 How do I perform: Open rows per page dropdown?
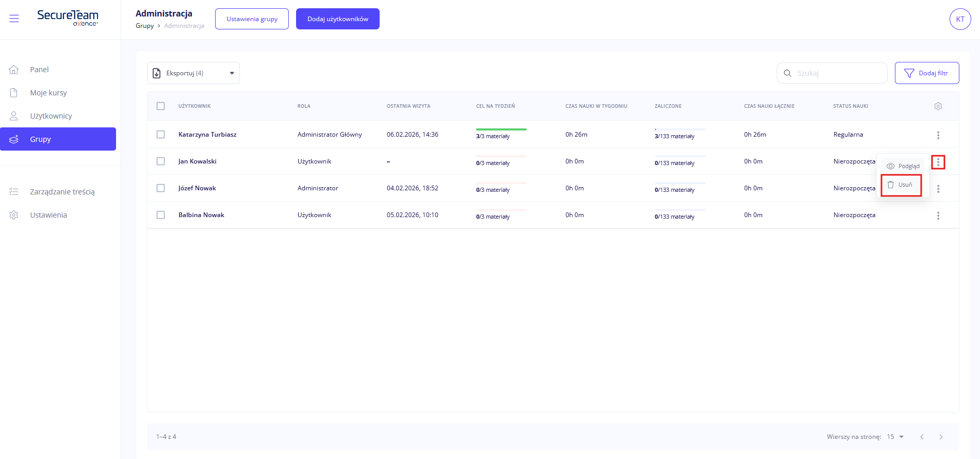(x=895, y=437)
